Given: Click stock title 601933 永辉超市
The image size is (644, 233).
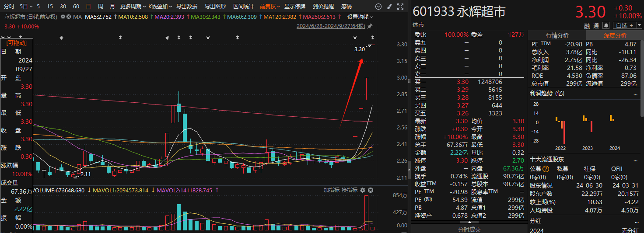Looking at the screenshot, I should [x=459, y=12].
